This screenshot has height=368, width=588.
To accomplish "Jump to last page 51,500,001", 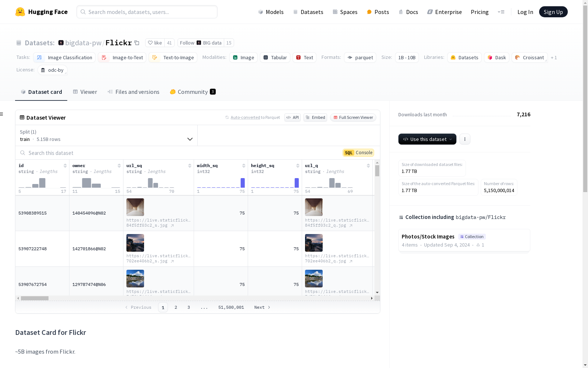I will [231, 307].
